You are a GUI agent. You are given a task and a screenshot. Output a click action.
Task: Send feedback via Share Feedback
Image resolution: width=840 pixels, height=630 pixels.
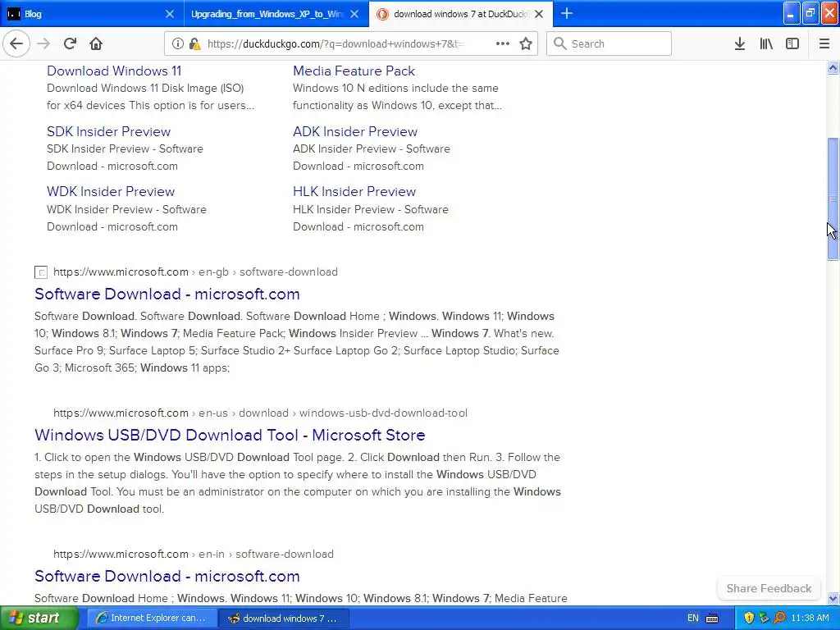[769, 588]
